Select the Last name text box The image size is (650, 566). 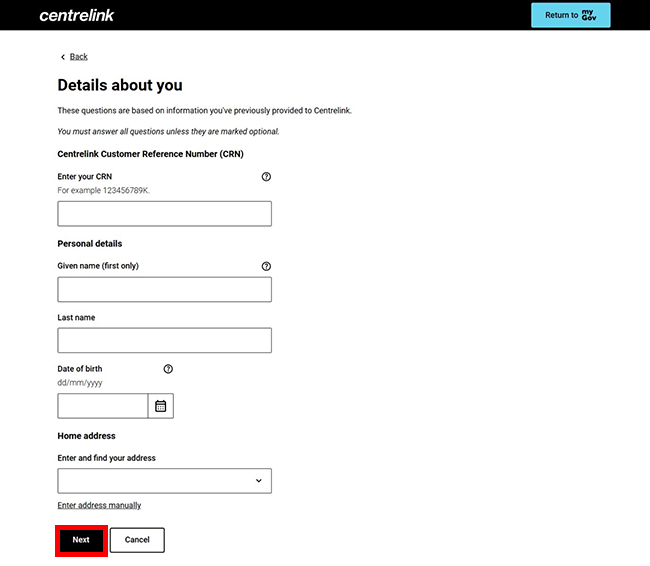pos(164,341)
